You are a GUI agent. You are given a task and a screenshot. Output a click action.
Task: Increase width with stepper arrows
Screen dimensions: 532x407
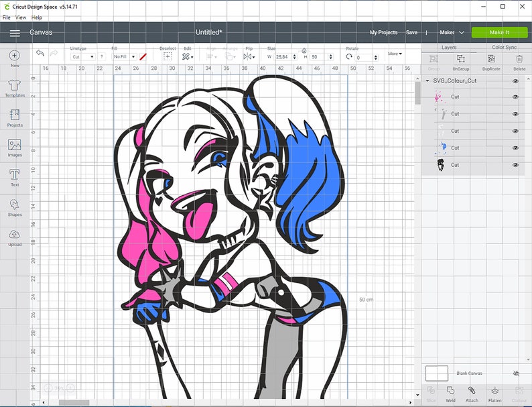[x=295, y=56]
